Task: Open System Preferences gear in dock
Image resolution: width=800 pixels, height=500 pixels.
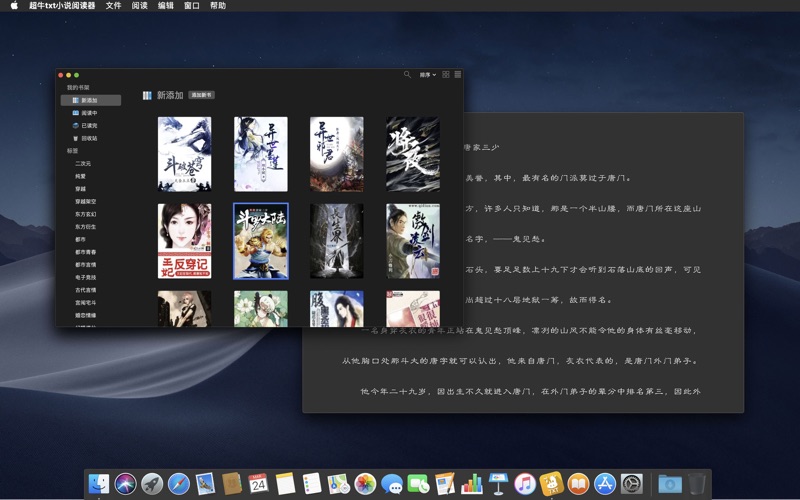Action: pos(632,484)
